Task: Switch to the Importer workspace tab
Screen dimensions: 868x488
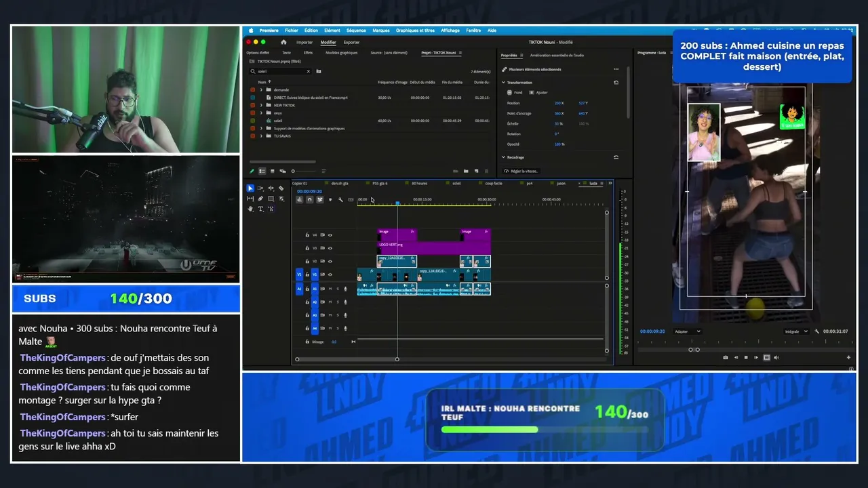Action: coord(304,42)
